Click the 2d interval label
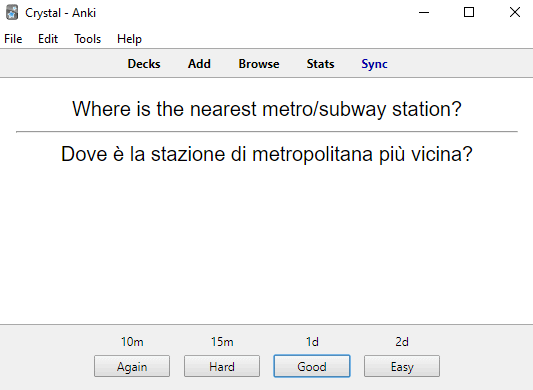 (x=402, y=342)
